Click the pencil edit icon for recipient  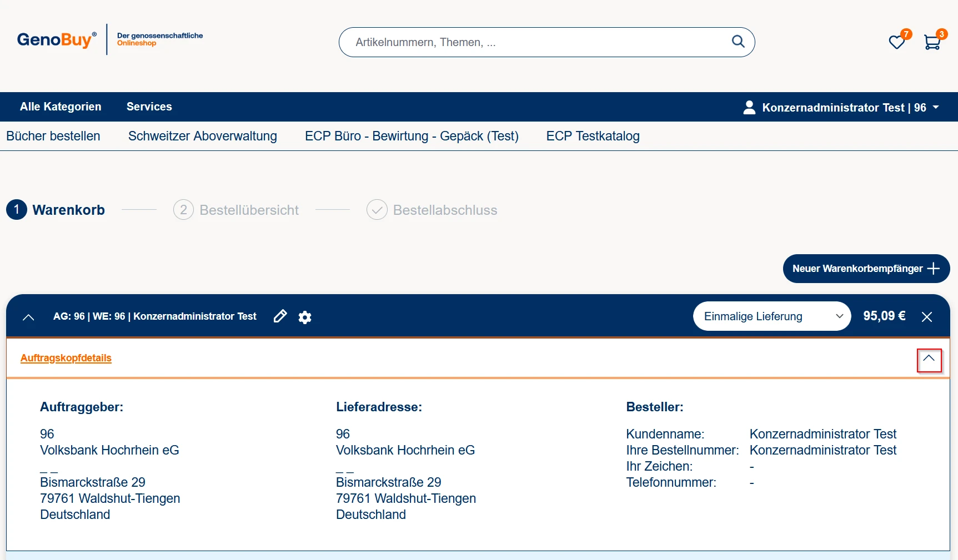point(280,316)
